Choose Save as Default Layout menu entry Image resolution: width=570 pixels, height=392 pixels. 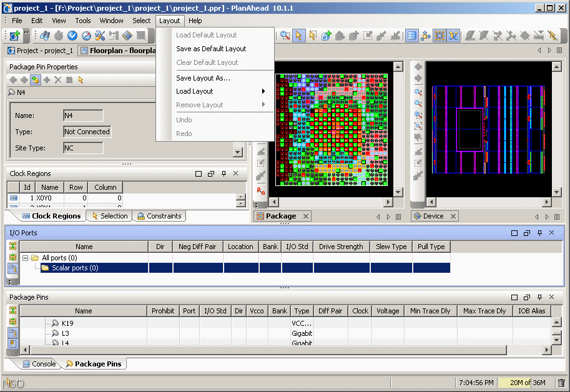pyautogui.click(x=211, y=49)
